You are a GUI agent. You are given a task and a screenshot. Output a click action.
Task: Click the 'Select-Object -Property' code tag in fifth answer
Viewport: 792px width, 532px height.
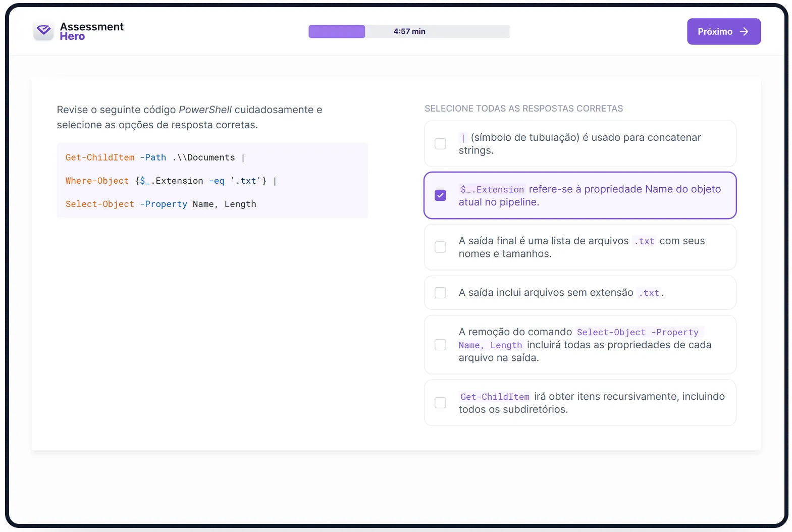(638, 332)
